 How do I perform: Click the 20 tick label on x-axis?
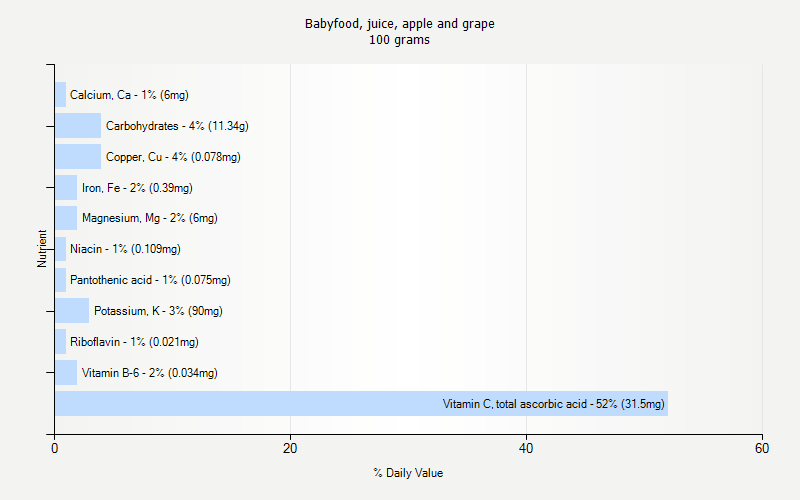(x=290, y=448)
